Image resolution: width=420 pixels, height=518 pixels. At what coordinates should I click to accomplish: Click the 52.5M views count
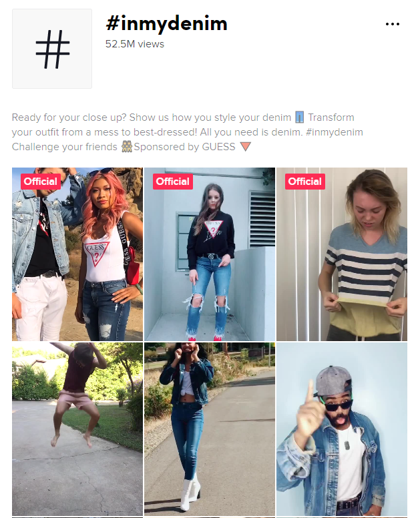pyautogui.click(x=135, y=44)
